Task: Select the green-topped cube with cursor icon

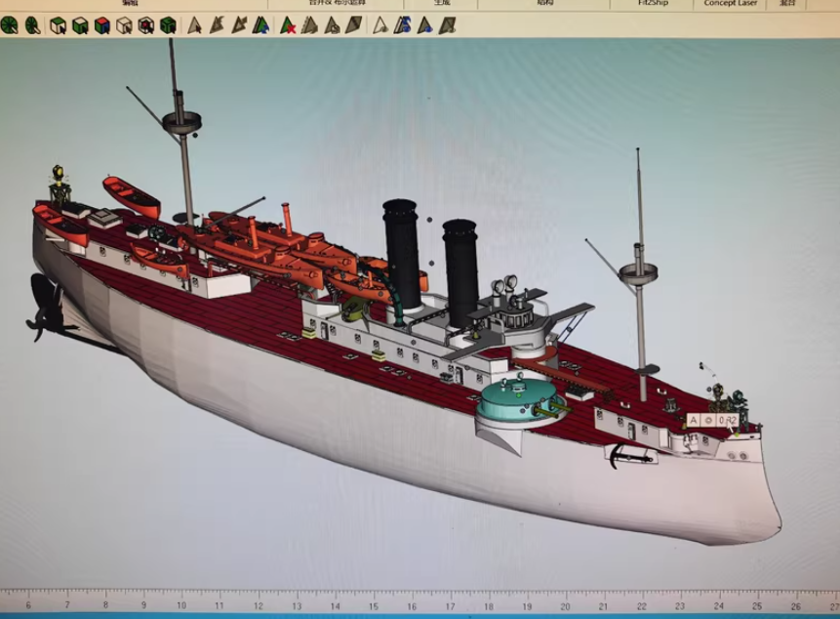Action: (x=58, y=25)
